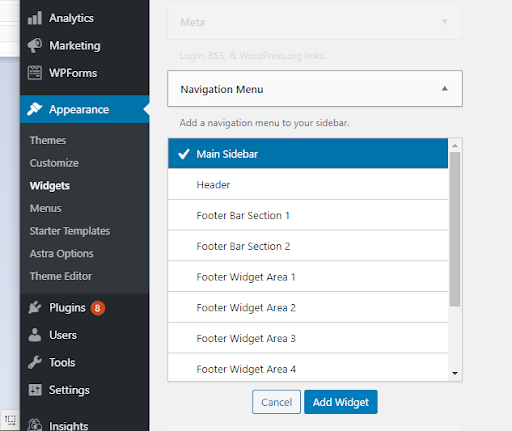Open the Analytics menu
Viewport: 512px width, 431px height.
[x=85, y=18]
